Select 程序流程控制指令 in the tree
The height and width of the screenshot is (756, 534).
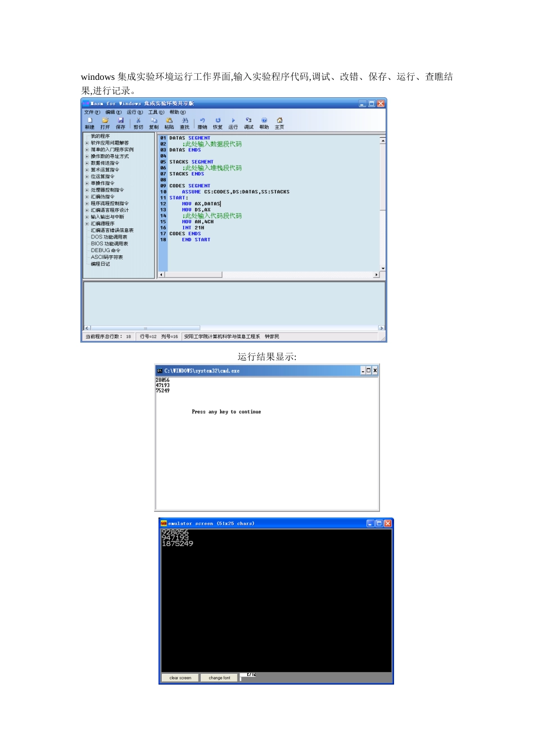tap(110, 204)
